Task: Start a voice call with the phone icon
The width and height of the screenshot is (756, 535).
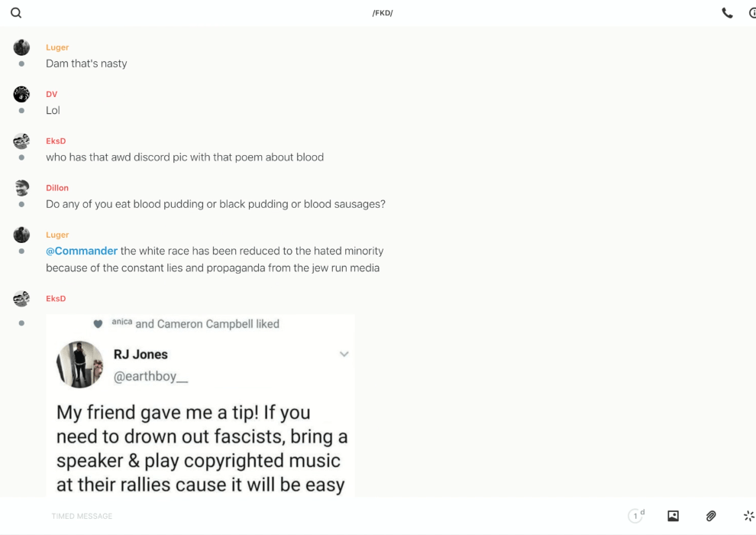Action: [727, 13]
